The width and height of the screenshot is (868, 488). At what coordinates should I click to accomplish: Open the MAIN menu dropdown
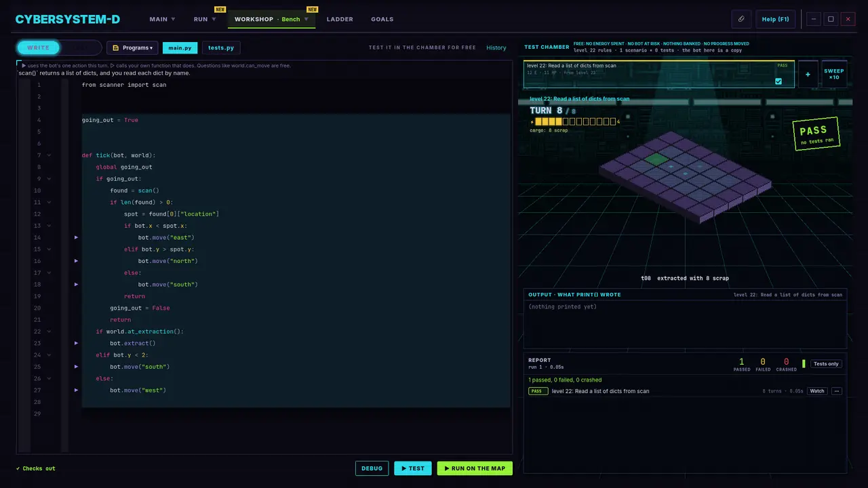coord(162,19)
